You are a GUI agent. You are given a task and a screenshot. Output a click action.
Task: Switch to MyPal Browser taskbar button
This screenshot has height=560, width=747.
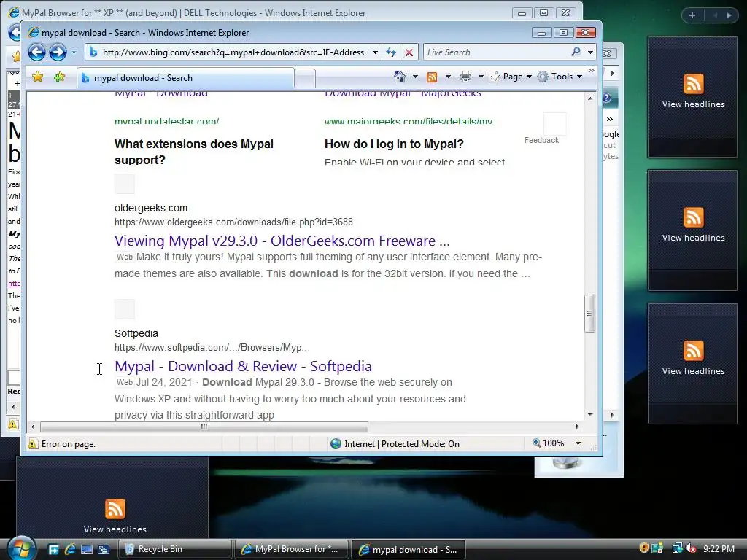(x=291, y=549)
